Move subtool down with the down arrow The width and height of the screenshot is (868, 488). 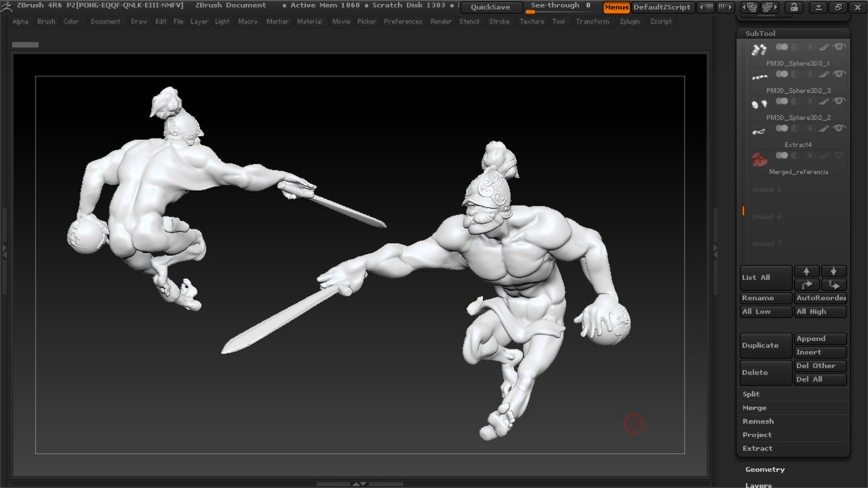833,271
